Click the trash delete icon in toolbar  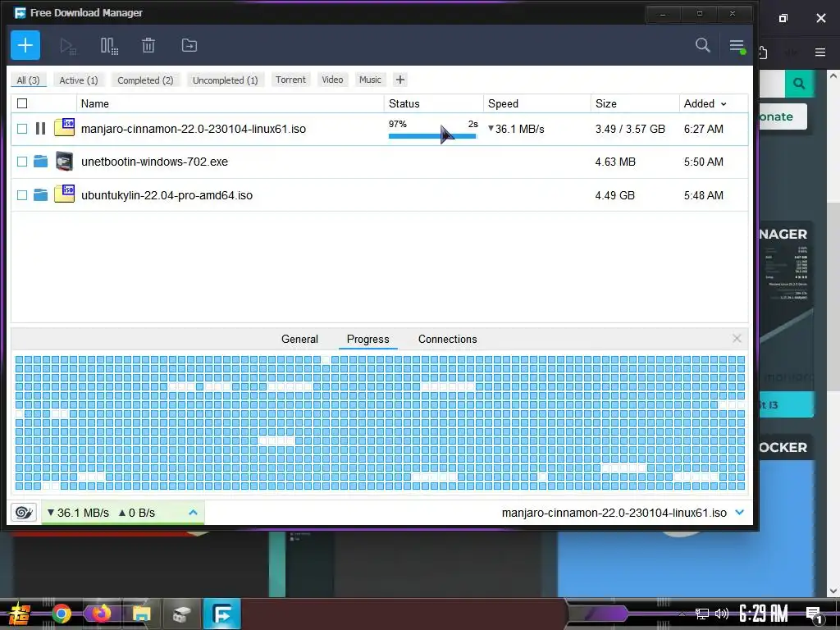pos(148,46)
